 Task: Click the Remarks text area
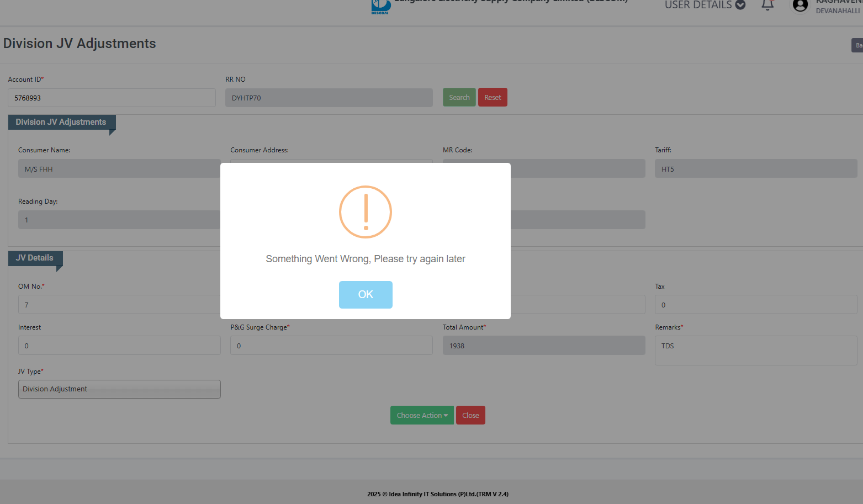756,351
